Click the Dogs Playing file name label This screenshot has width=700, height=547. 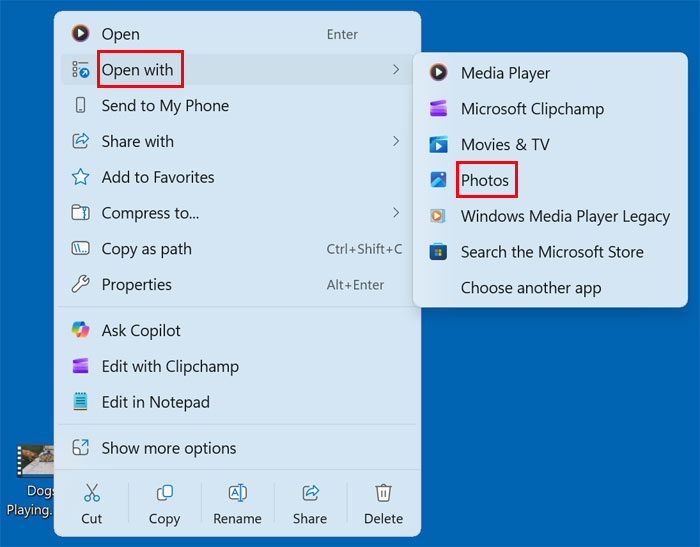[x=30, y=500]
